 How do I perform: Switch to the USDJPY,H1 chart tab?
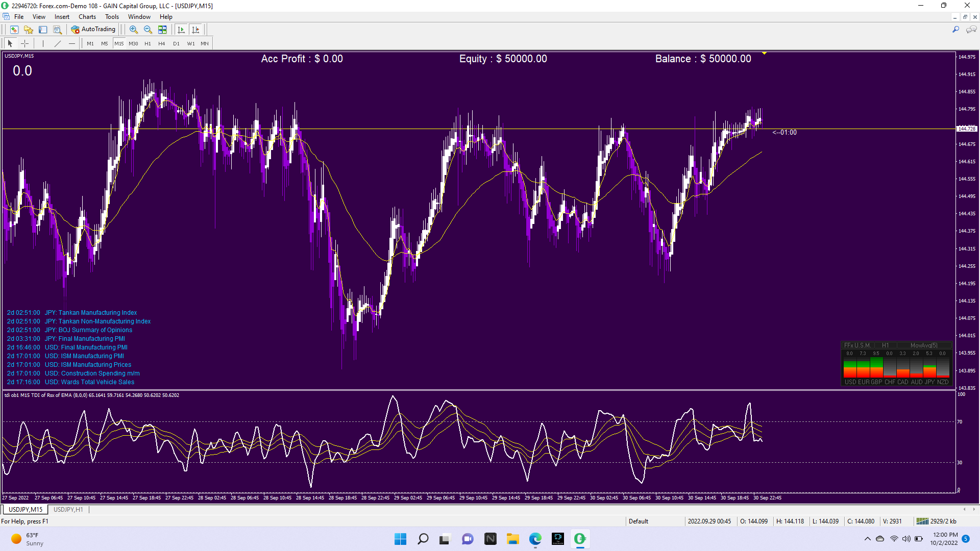68,509
